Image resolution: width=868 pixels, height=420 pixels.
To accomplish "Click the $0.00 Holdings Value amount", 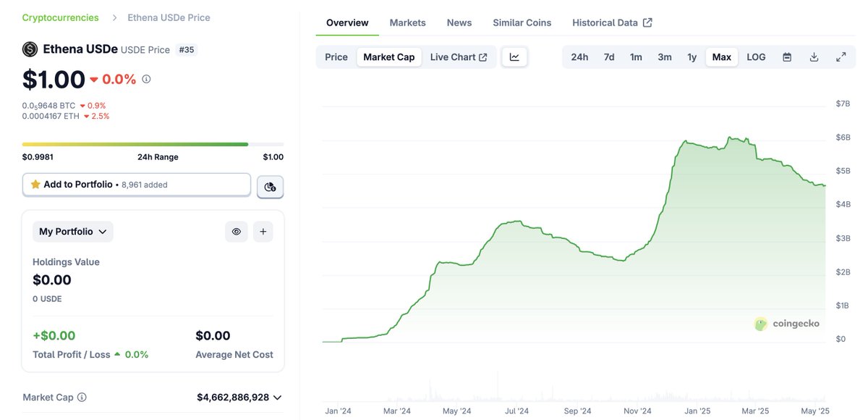I will click(x=52, y=280).
